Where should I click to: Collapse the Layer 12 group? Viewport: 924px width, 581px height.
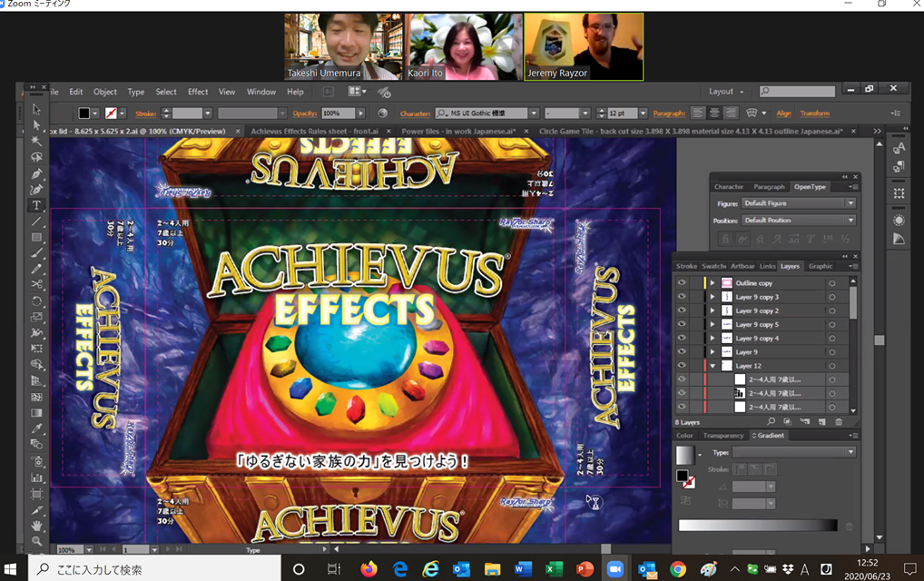click(713, 366)
